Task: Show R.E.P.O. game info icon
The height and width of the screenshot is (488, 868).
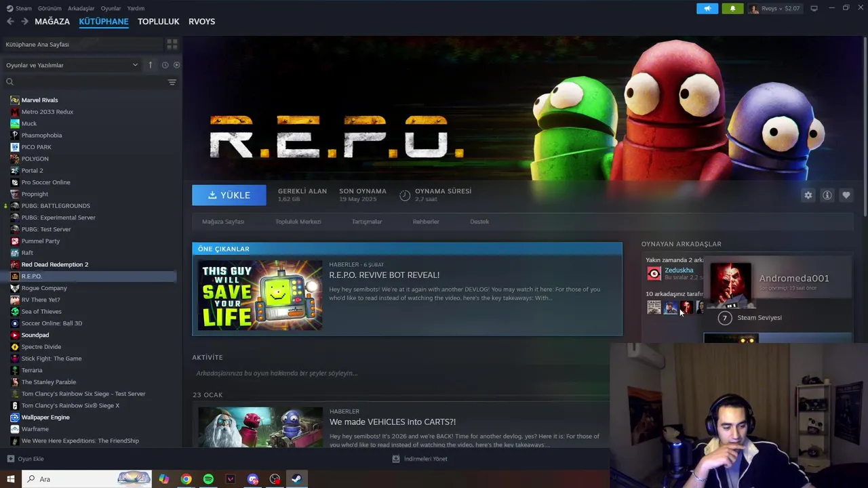Action: tap(827, 195)
